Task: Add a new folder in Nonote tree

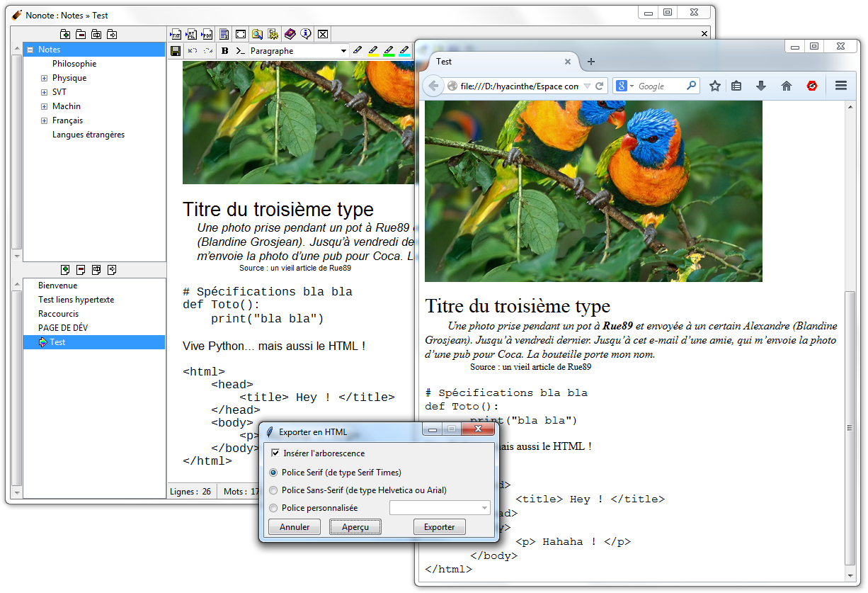Action: click(x=66, y=34)
